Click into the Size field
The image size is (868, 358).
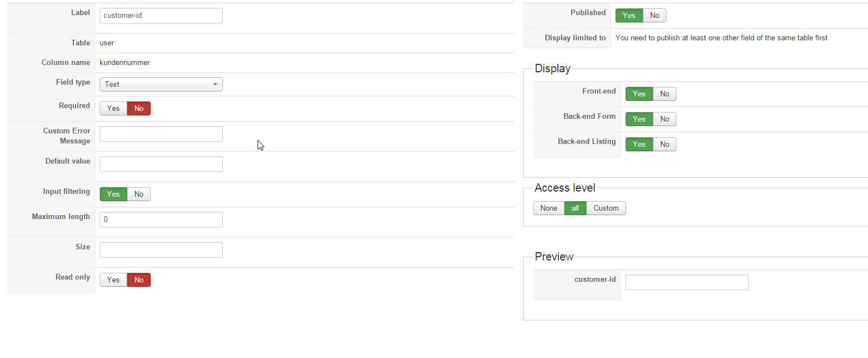[x=161, y=250]
